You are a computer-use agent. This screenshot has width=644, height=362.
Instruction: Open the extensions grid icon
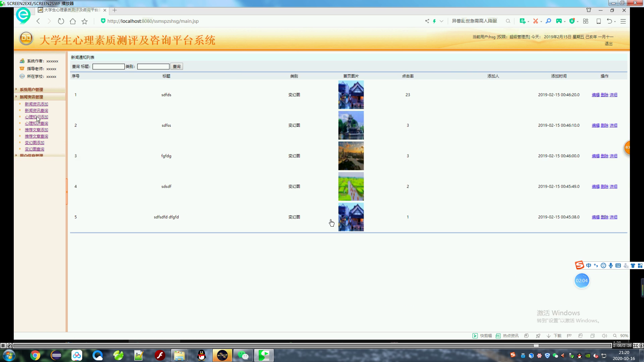[x=586, y=21]
